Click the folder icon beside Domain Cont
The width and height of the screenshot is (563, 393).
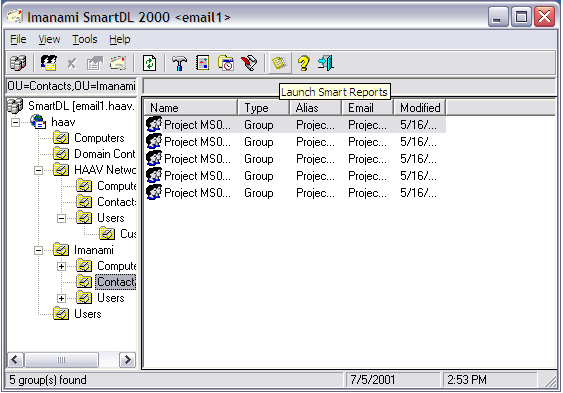tap(61, 154)
